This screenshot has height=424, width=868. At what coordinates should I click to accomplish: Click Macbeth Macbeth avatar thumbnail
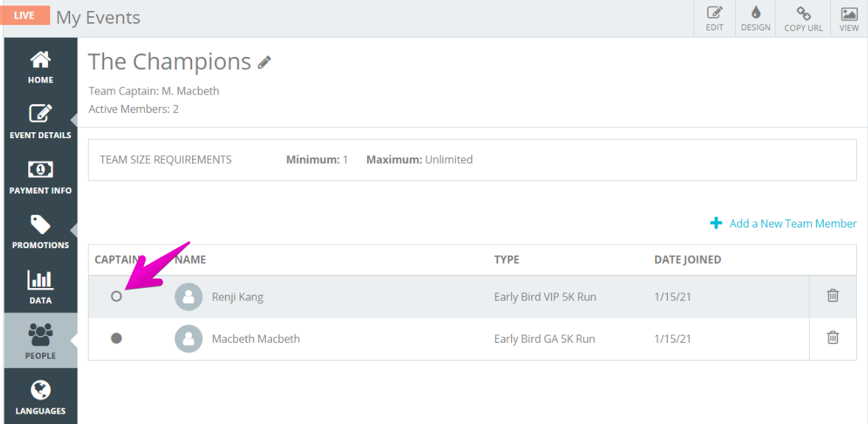(x=188, y=338)
